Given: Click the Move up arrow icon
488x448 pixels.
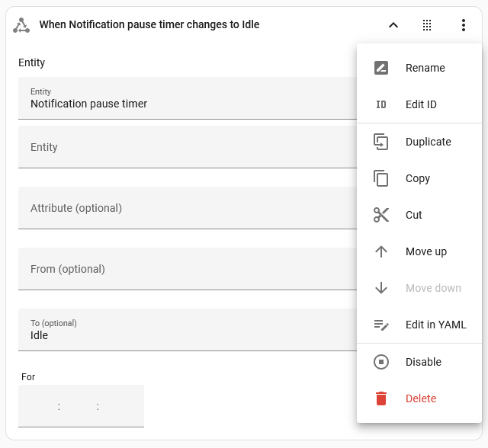Looking at the screenshot, I should [x=381, y=251].
